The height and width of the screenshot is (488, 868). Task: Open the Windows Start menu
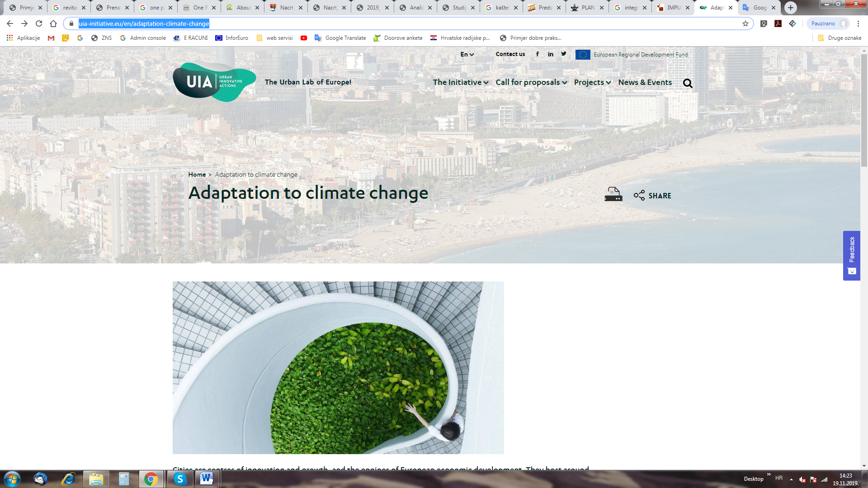click(x=12, y=479)
